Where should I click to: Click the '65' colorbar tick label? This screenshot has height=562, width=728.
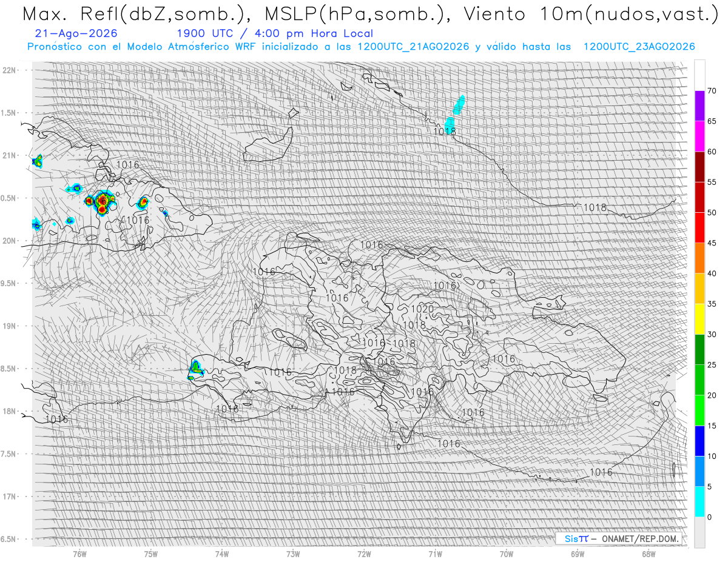pos(712,121)
